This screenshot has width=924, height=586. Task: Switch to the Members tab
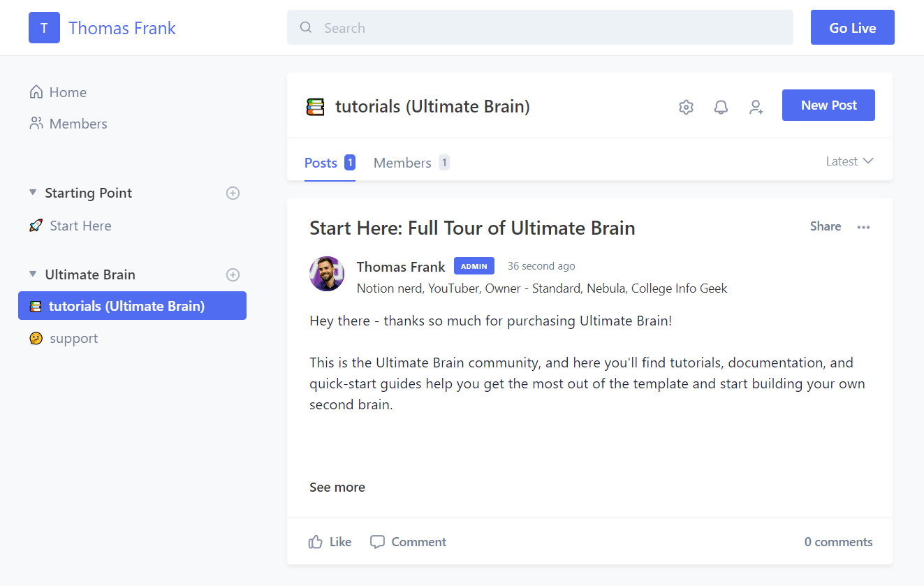(402, 162)
